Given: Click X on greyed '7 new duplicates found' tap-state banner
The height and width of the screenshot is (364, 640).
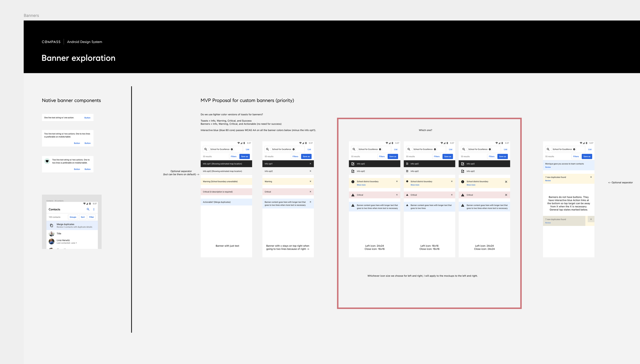Looking at the screenshot, I should click(x=591, y=219).
